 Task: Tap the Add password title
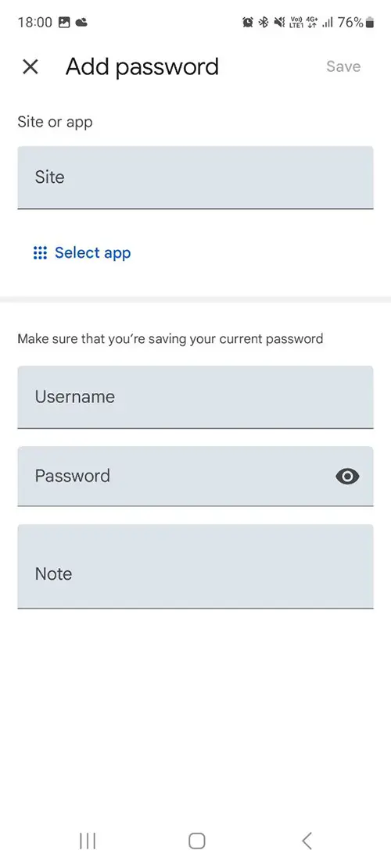pos(142,67)
